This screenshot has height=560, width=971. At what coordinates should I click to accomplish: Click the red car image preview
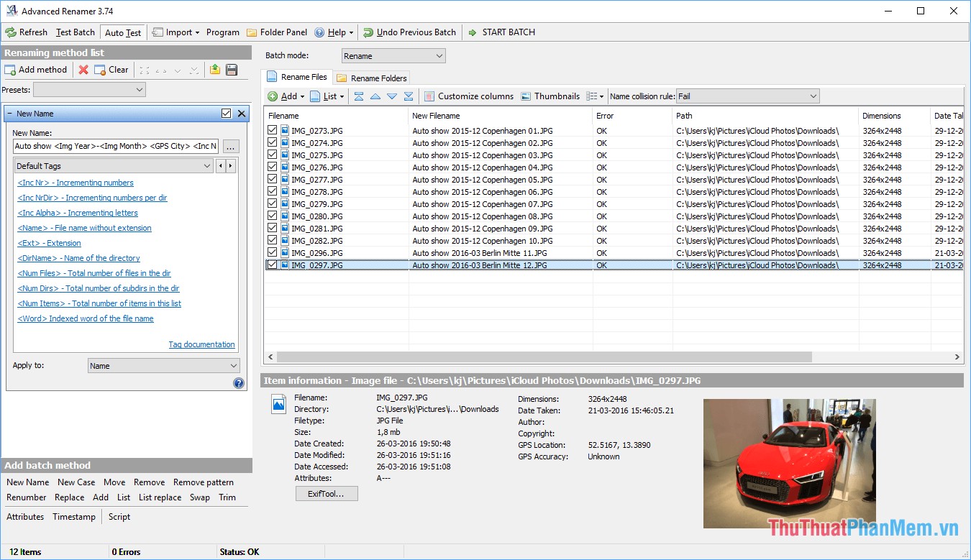point(789,463)
